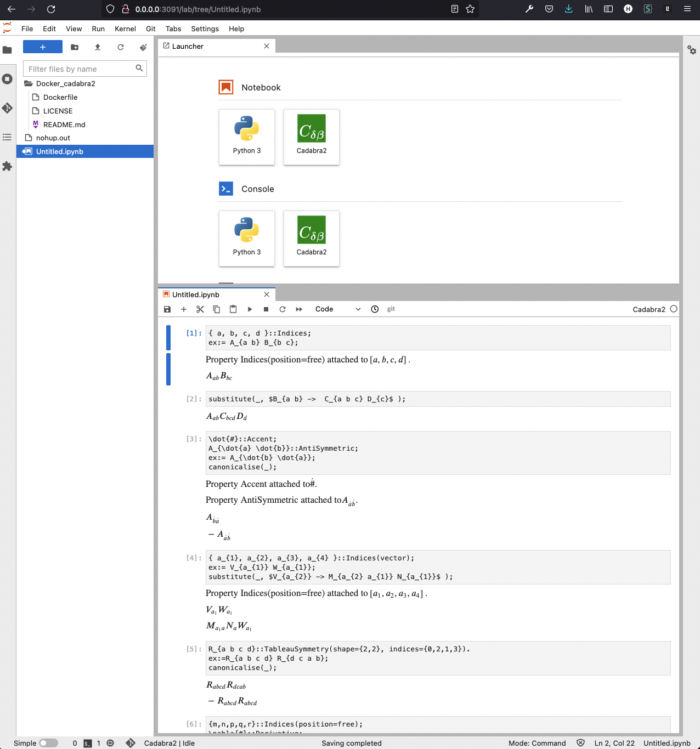This screenshot has height=749, width=700.
Task: Launch a new Cadabra2 notebook
Action: pos(311,137)
